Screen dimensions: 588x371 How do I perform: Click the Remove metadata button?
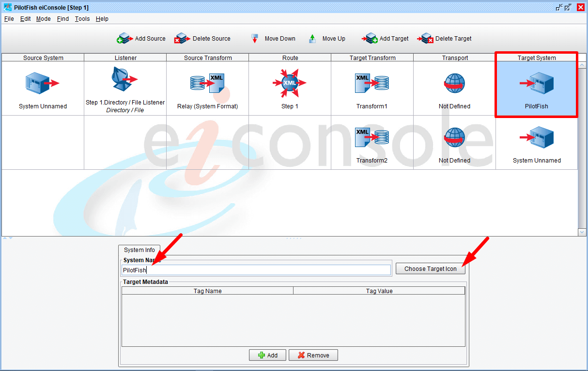tap(313, 355)
